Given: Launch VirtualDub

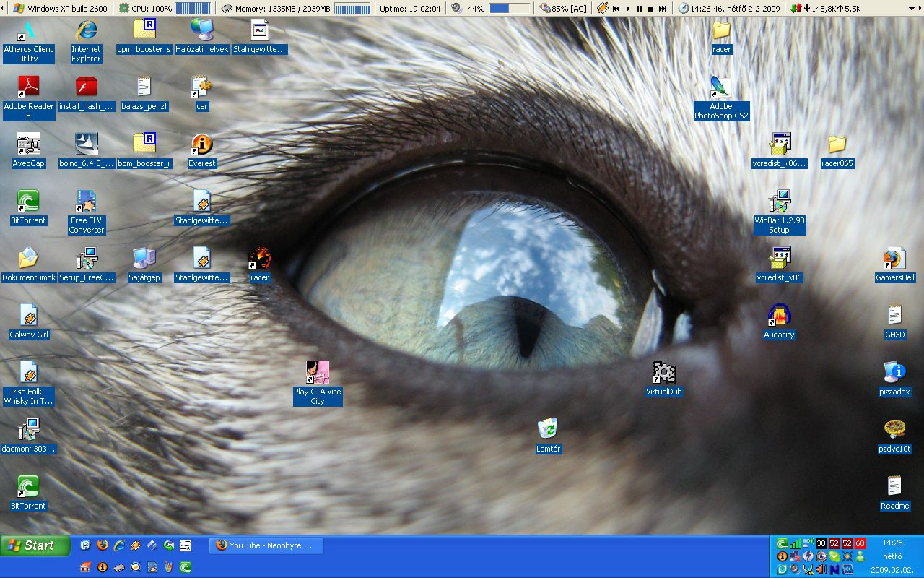Looking at the screenshot, I should [x=663, y=380].
